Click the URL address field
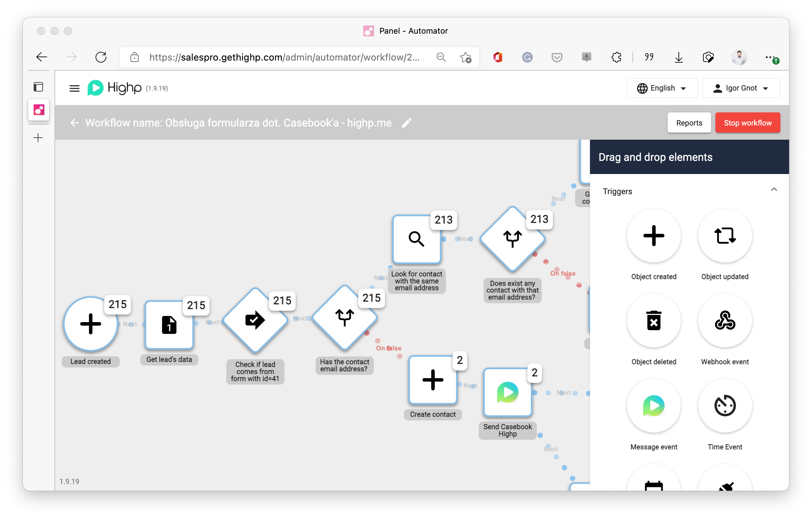812x519 pixels. (284, 57)
